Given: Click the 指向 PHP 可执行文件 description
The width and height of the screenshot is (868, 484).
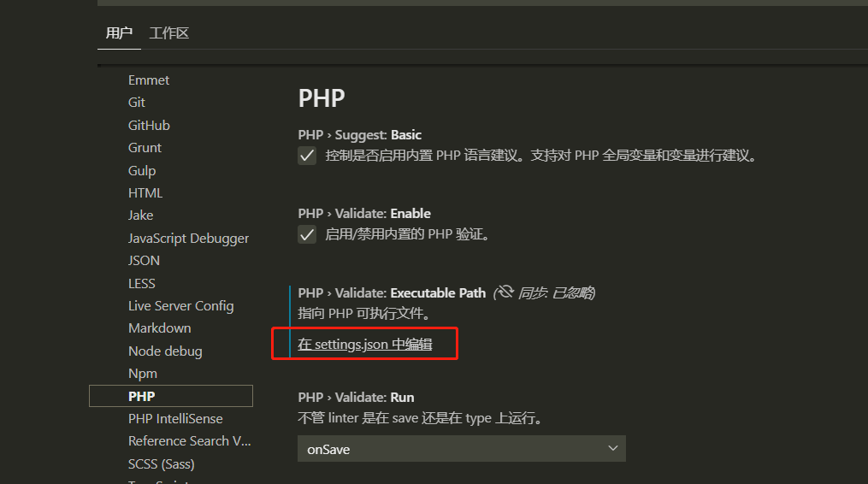Looking at the screenshot, I should tap(364, 314).
